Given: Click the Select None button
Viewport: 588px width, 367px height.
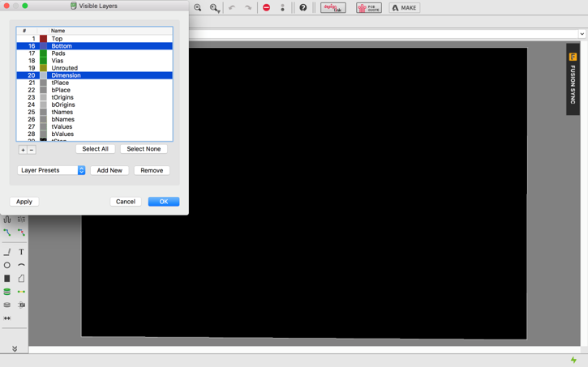Looking at the screenshot, I should coord(144,149).
